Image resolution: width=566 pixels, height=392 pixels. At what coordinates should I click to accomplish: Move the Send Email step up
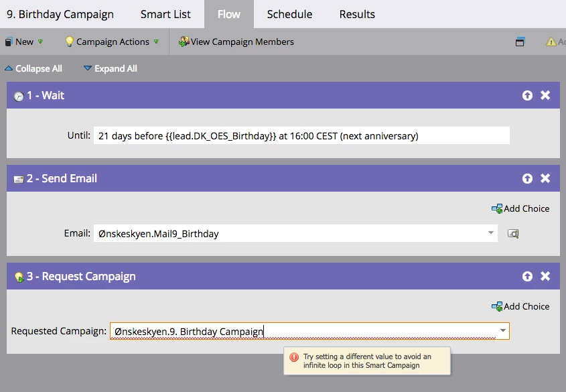point(527,178)
